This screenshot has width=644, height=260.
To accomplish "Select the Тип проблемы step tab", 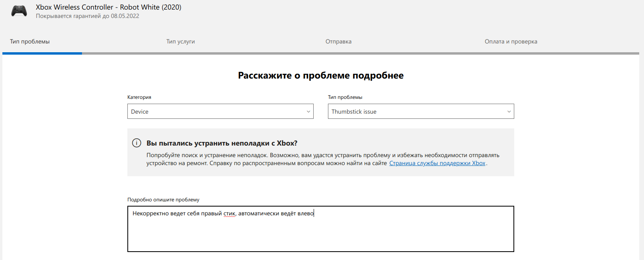I will click(30, 41).
